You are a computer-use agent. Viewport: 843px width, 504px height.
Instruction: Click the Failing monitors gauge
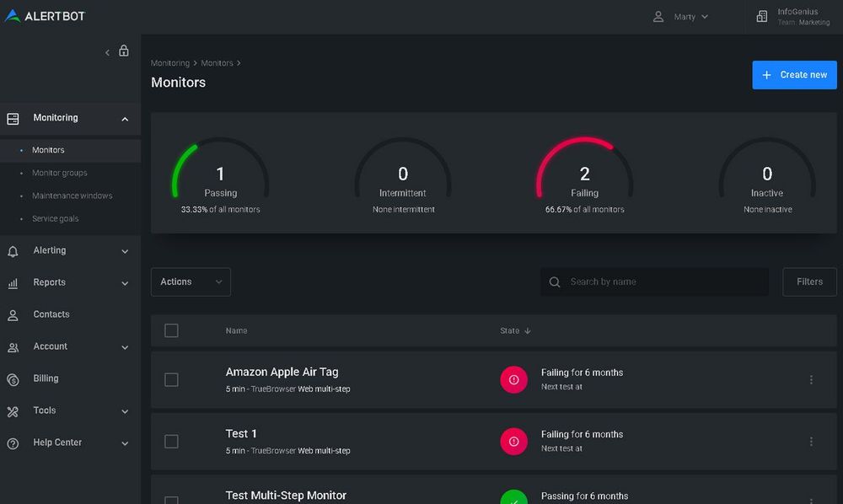point(584,175)
